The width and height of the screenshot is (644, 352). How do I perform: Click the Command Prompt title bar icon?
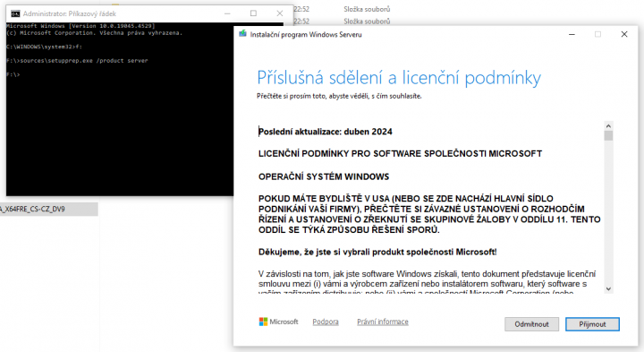15,13
